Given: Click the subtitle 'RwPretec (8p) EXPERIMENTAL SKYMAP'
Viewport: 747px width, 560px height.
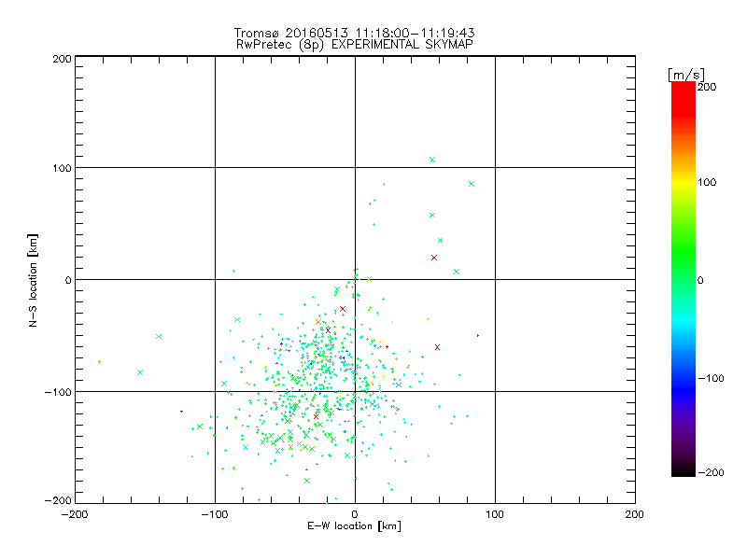Looking at the screenshot, I should (x=354, y=44).
